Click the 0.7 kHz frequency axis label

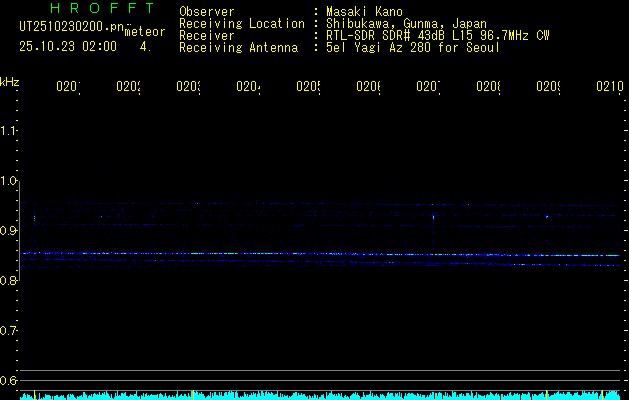point(8,331)
